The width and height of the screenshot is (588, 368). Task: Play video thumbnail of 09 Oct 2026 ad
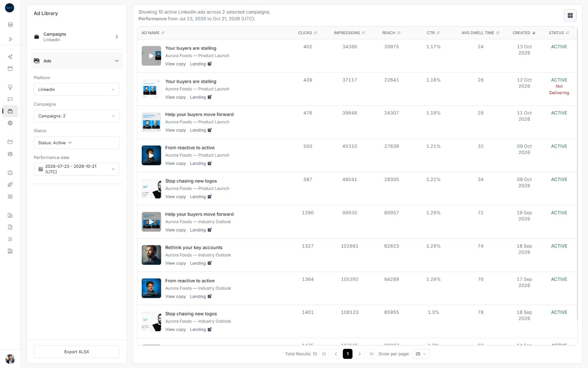151,155
